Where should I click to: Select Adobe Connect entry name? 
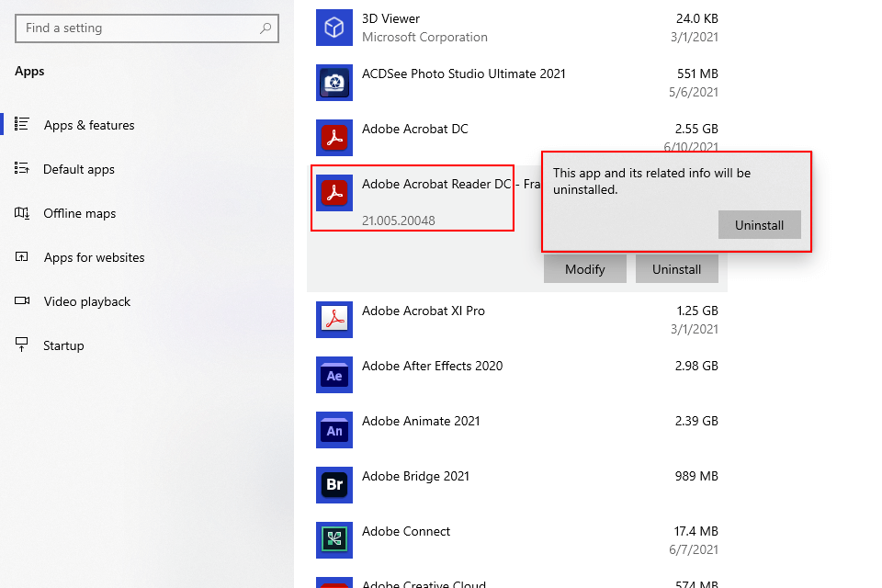[x=405, y=531]
